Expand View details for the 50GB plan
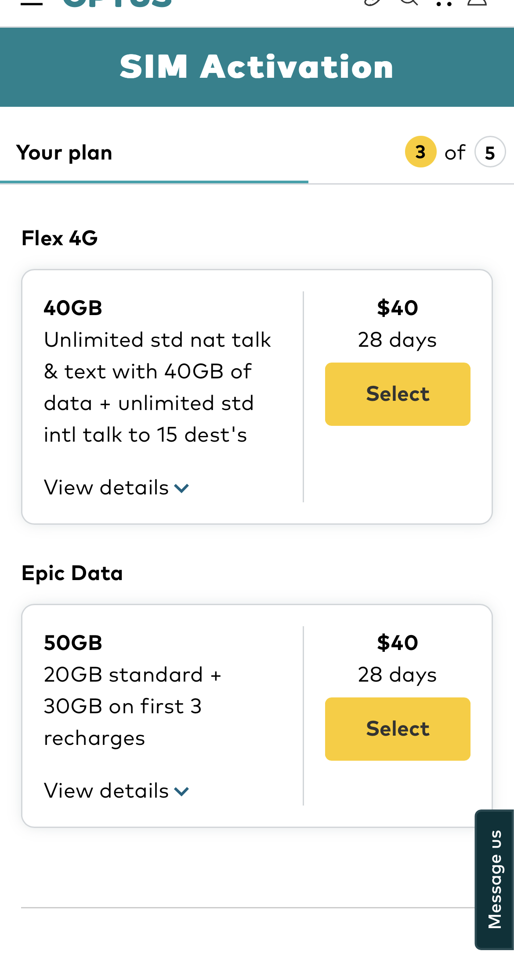The height and width of the screenshot is (980, 514). [x=116, y=791]
